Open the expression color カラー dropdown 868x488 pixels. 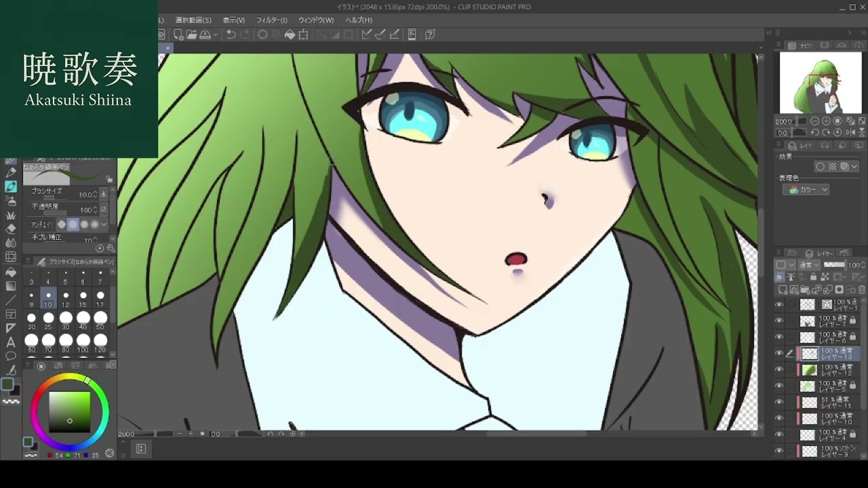pyautogui.click(x=806, y=190)
